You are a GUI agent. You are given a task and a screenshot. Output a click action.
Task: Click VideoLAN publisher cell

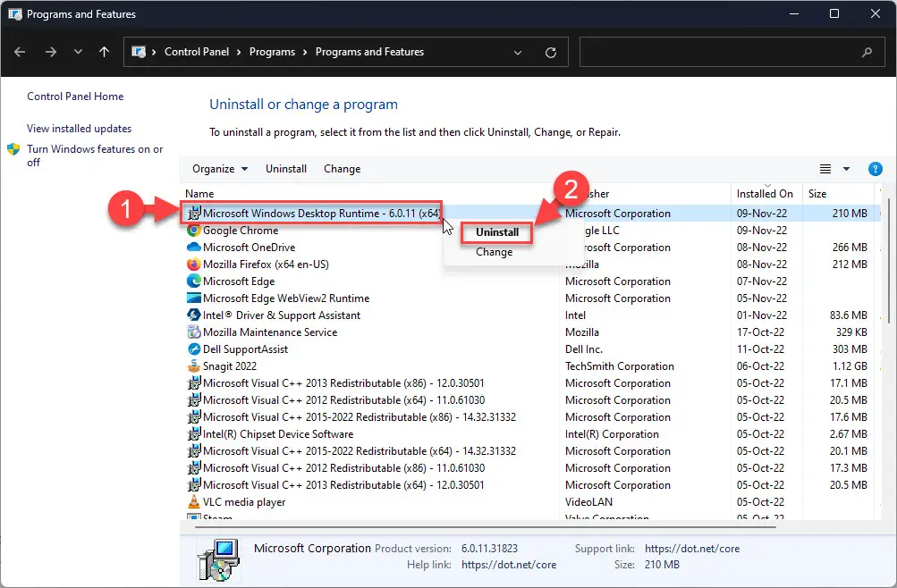pos(588,501)
